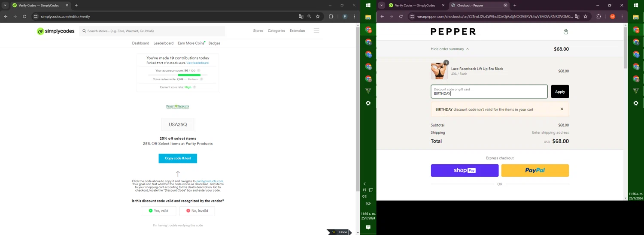Click the Lace Racerback bra product thumbnail
Viewport: 644px width, 235px height.
(439, 71)
